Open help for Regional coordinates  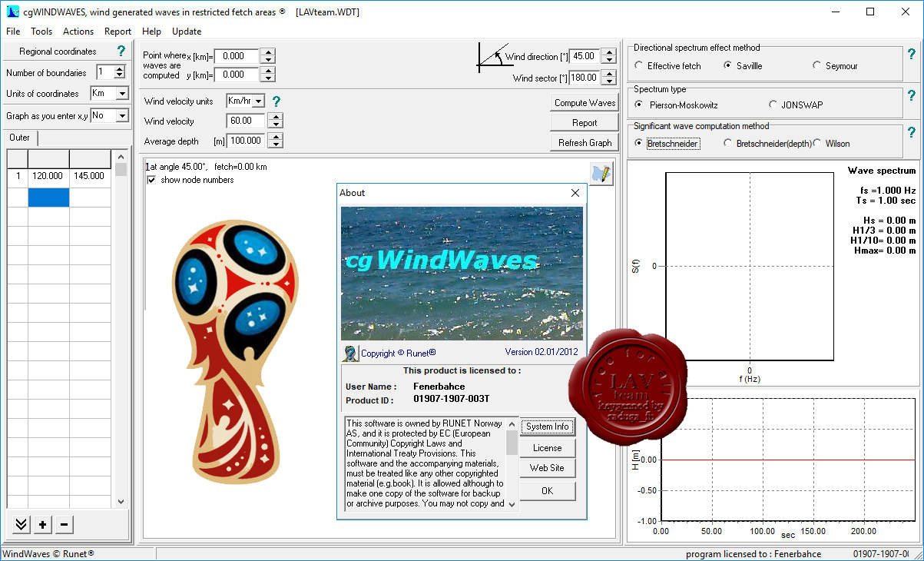point(121,51)
